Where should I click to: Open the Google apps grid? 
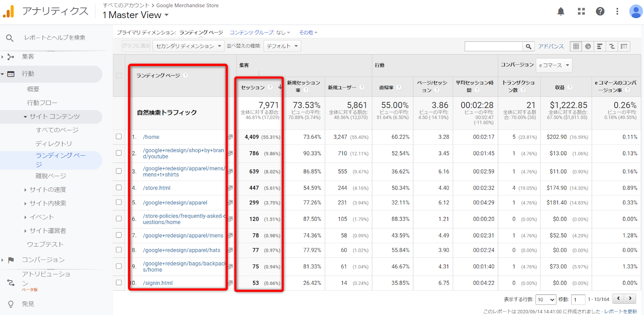tap(581, 11)
